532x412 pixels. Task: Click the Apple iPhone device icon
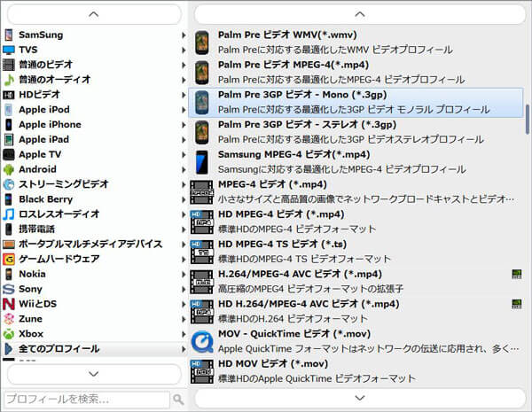tap(9, 124)
